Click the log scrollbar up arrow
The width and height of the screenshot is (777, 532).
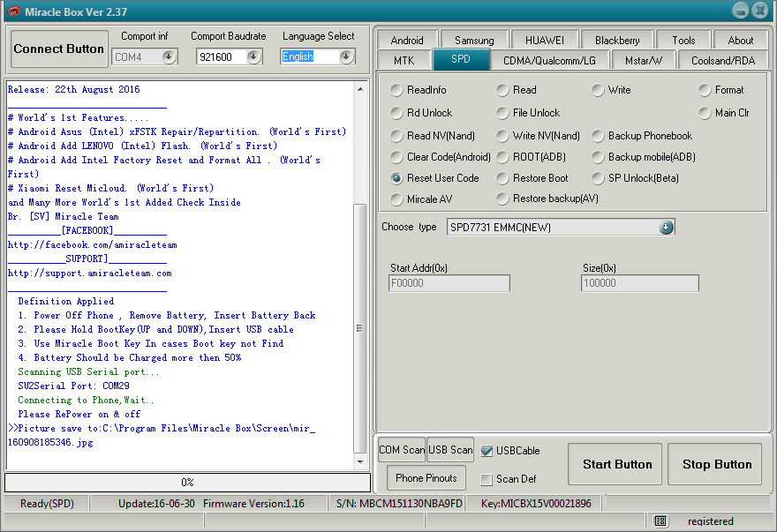pyautogui.click(x=360, y=90)
